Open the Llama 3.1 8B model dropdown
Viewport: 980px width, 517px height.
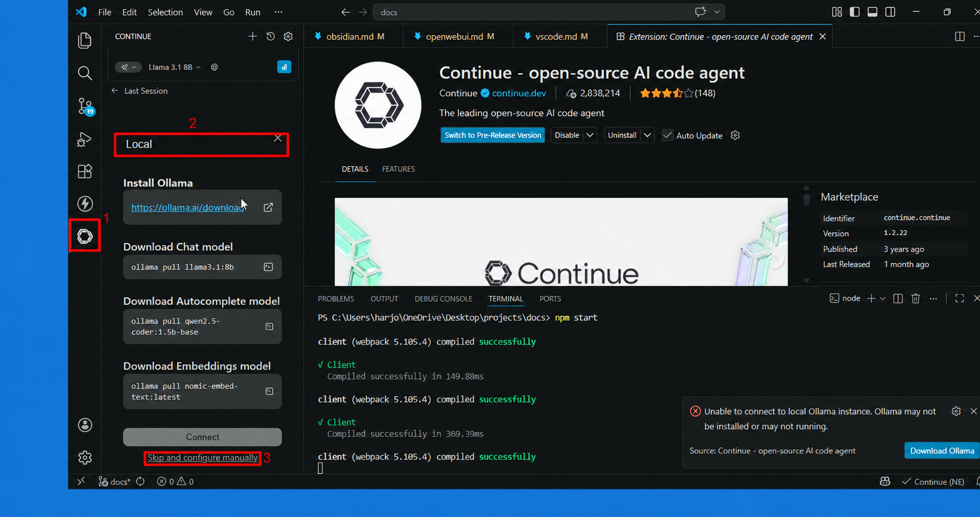tap(174, 67)
